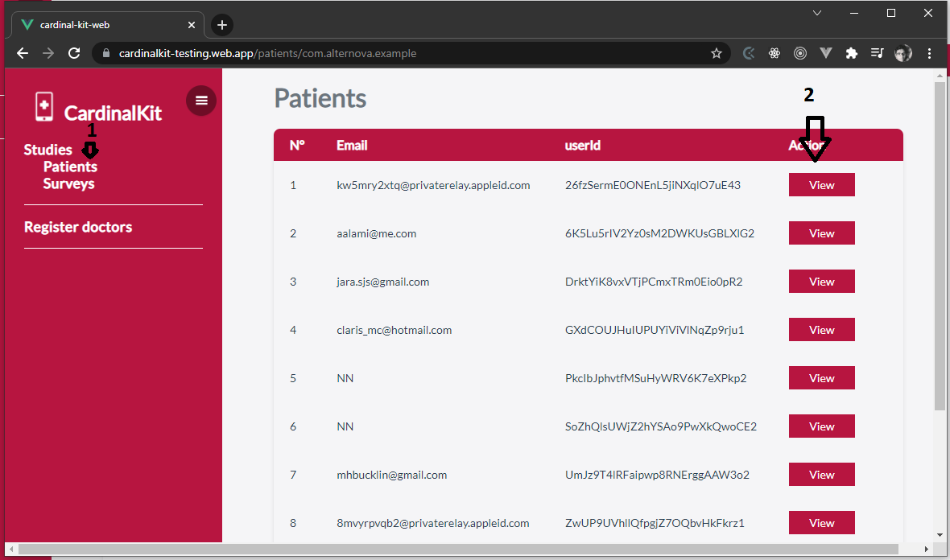This screenshot has width=950, height=560.
Task: Open the Vue devtools extension icon
Action: pos(826,53)
